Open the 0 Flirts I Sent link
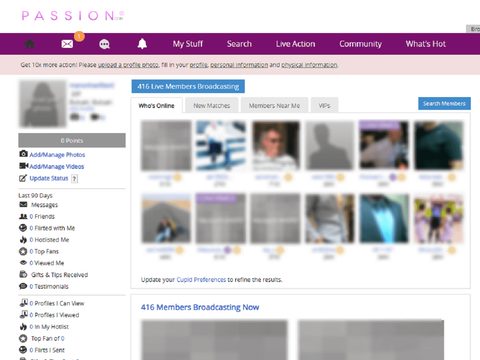The image size is (480, 360). pos(47,350)
